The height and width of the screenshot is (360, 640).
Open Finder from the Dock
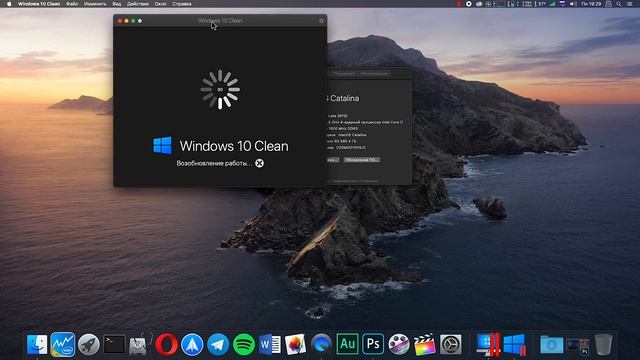37,344
